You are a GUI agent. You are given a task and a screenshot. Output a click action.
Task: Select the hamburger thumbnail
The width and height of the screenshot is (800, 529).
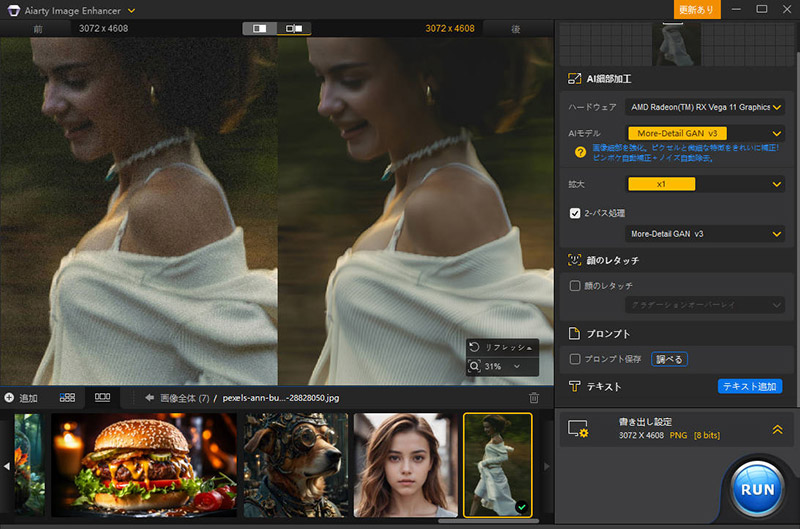point(144,465)
